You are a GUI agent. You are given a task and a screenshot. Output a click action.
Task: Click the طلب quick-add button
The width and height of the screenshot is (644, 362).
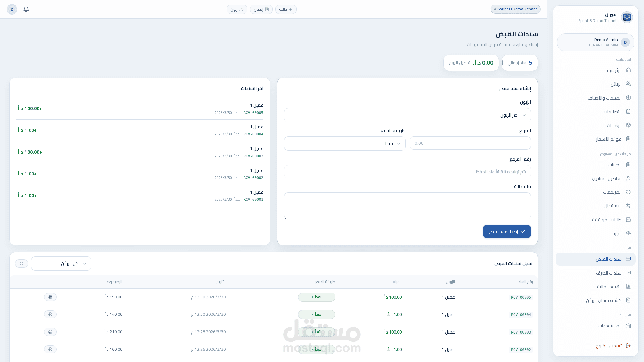286,9
